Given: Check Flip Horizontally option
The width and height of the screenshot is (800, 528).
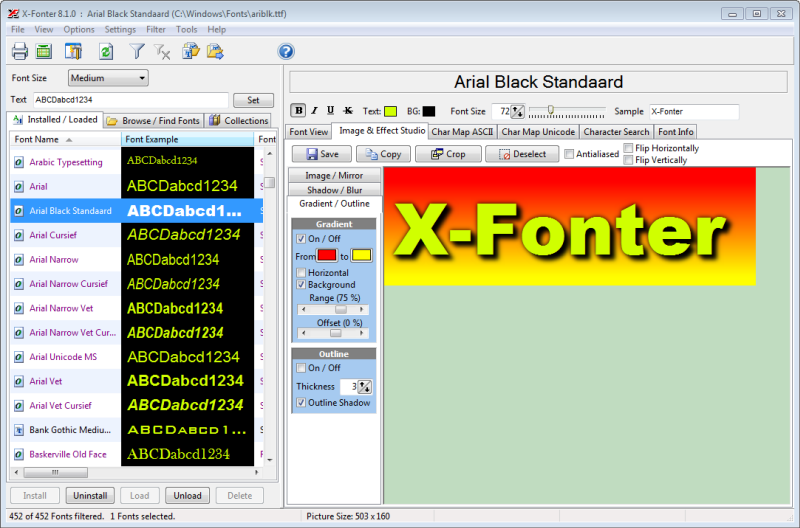Looking at the screenshot, I should pos(629,148).
